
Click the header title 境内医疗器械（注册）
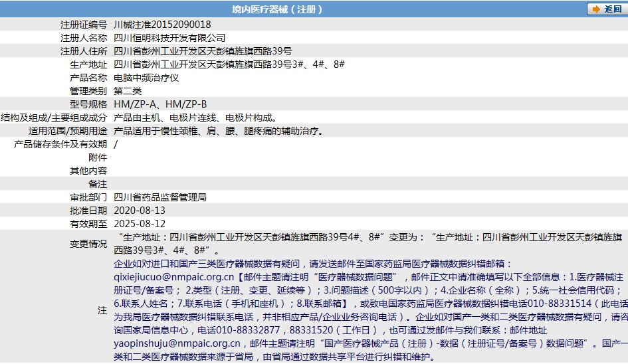(x=276, y=9)
